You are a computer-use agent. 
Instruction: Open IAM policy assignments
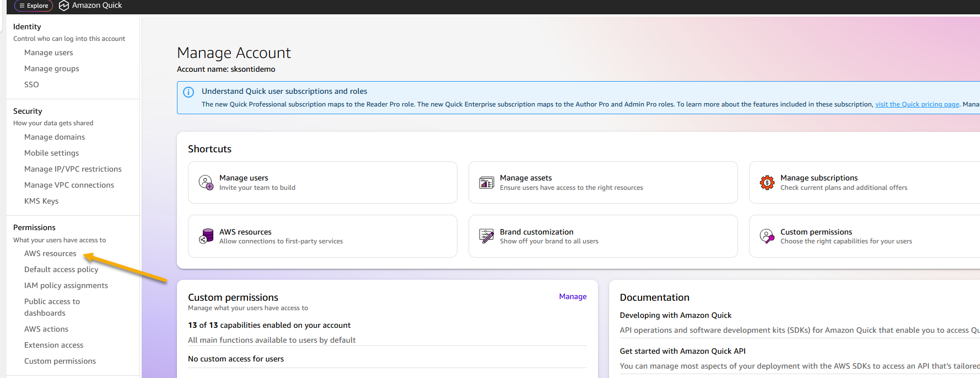tap(66, 286)
